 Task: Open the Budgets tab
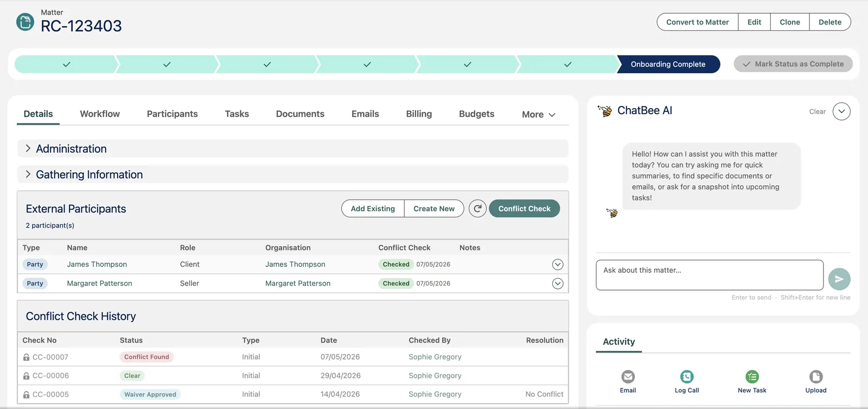click(476, 114)
